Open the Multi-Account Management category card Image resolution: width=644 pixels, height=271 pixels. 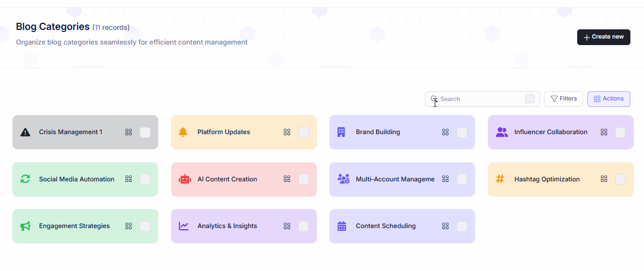point(395,179)
